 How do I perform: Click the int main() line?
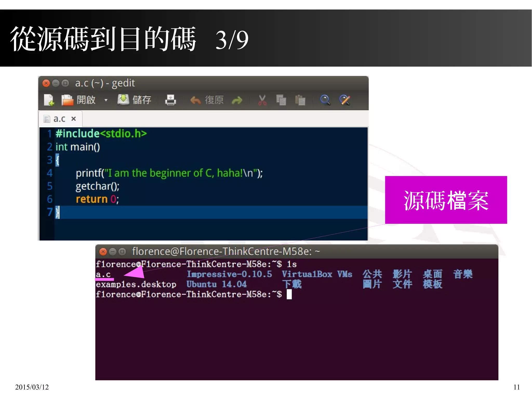click(78, 147)
